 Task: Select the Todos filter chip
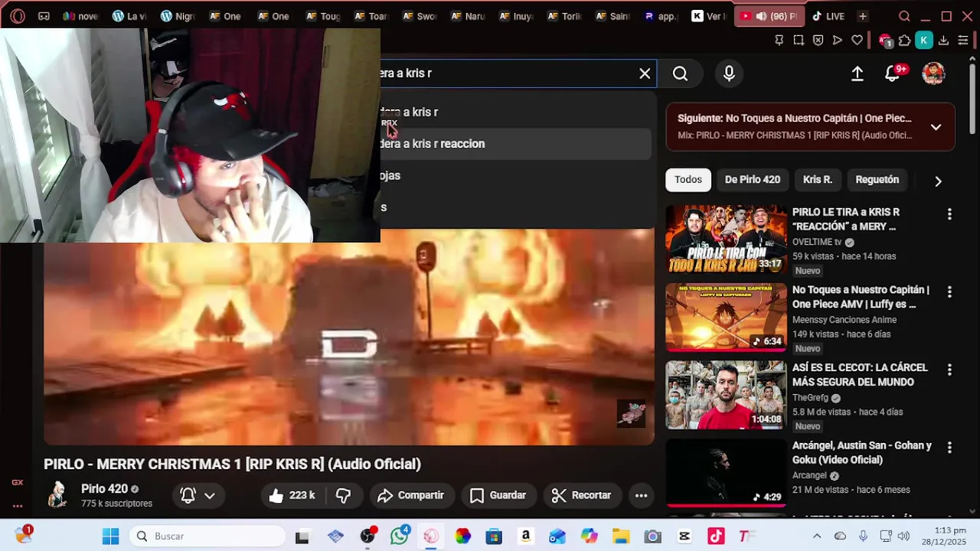coord(688,180)
